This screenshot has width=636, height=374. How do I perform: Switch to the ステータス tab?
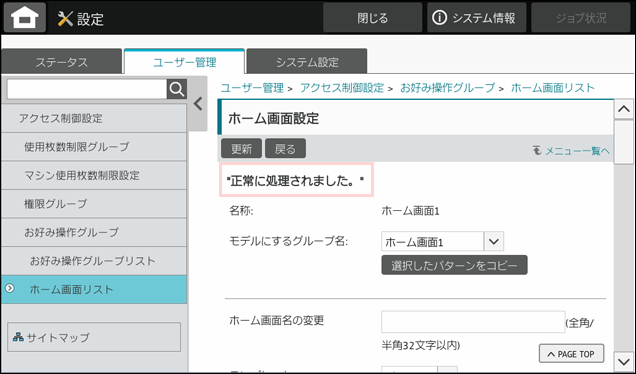[61, 62]
